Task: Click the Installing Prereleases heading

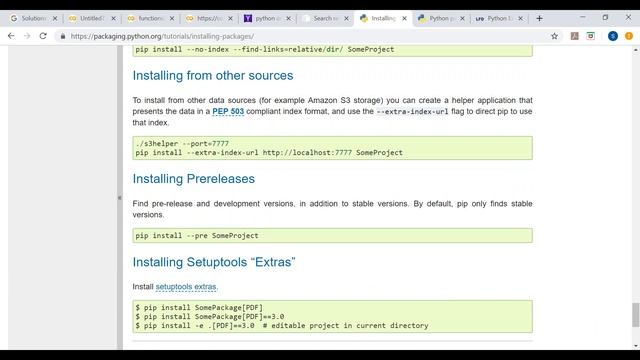Action: [193, 179]
